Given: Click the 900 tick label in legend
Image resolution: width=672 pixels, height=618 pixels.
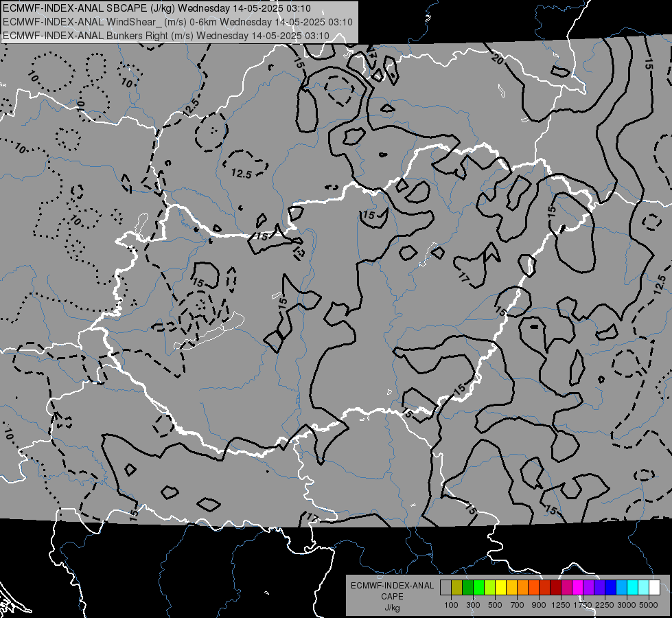Looking at the screenshot, I should tap(539, 605).
